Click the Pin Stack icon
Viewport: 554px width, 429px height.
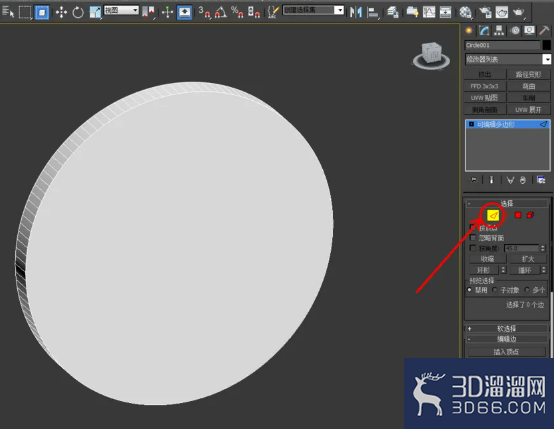coord(474,180)
